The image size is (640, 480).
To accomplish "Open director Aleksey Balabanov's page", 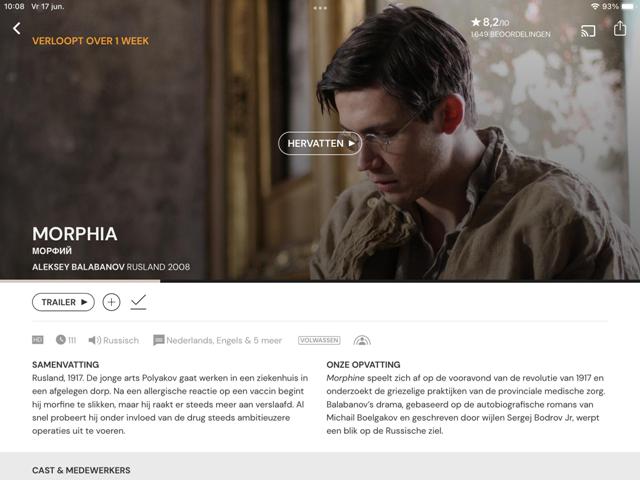I will [x=78, y=267].
